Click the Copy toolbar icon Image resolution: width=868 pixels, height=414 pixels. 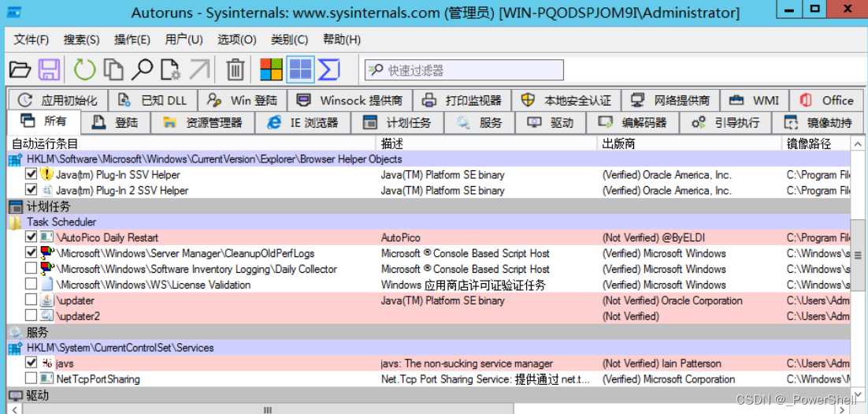point(113,70)
